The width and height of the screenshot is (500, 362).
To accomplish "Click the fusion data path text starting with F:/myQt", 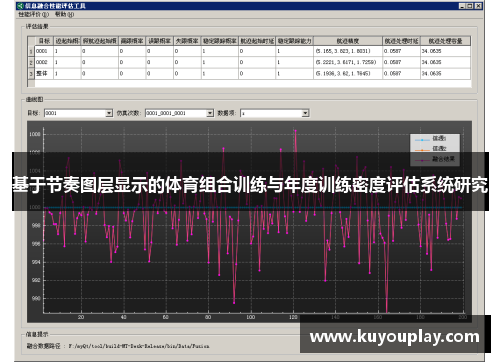I will (x=139, y=346).
